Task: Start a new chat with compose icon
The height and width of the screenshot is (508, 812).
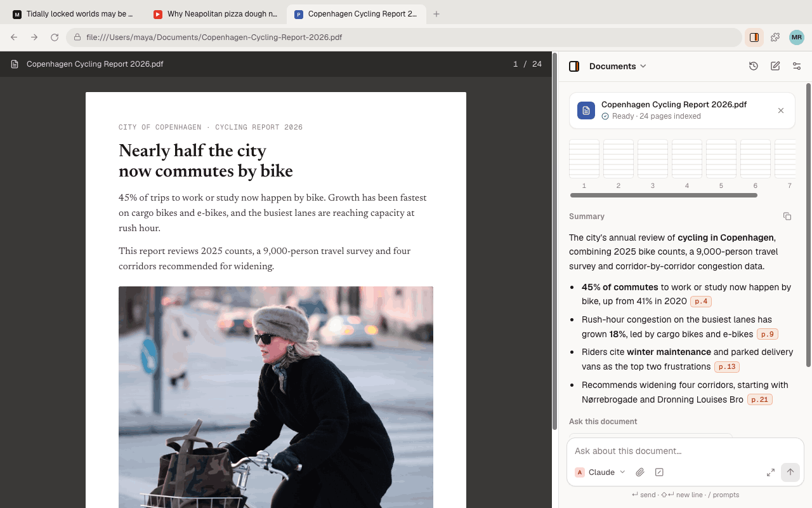Action: coord(775,66)
